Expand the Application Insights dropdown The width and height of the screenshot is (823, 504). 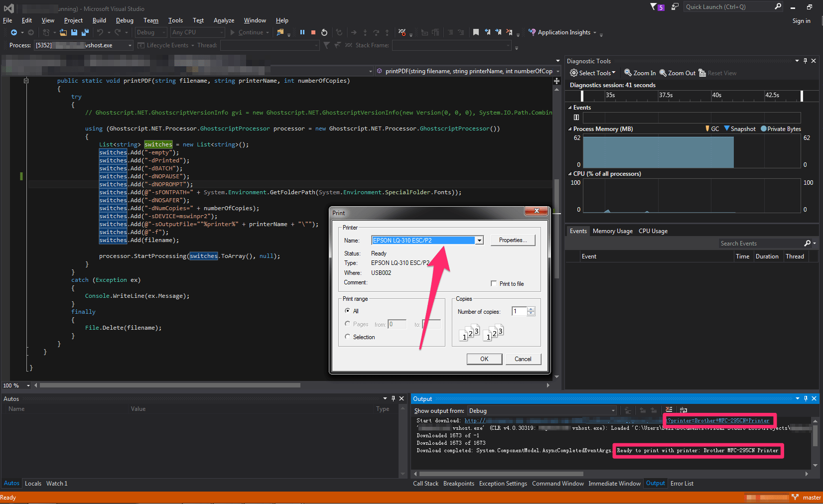coord(595,32)
